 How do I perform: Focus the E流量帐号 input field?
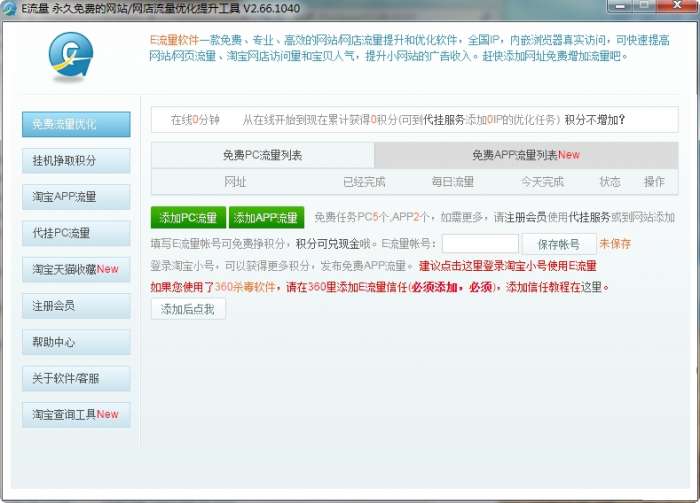click(x=480, y=244)
